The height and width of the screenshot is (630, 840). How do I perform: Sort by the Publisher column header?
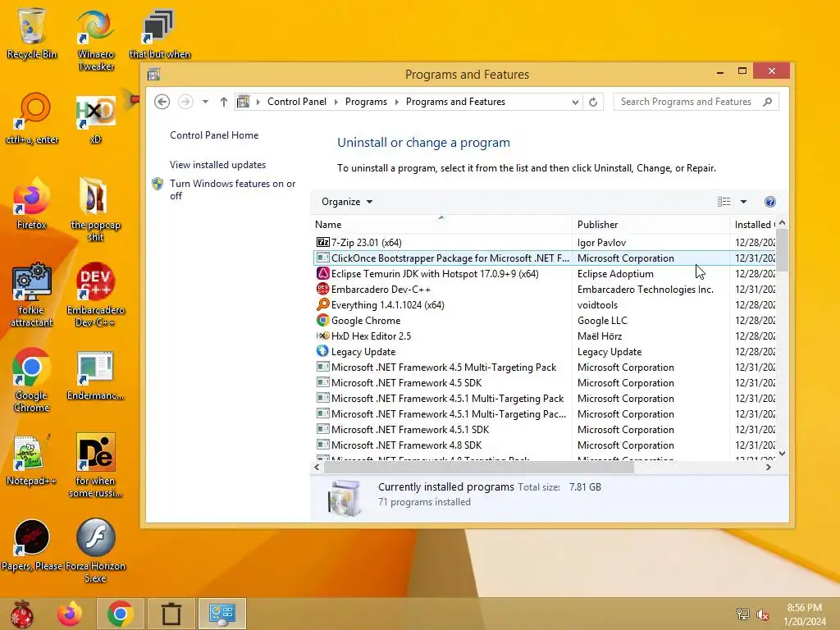coord(651,225)
